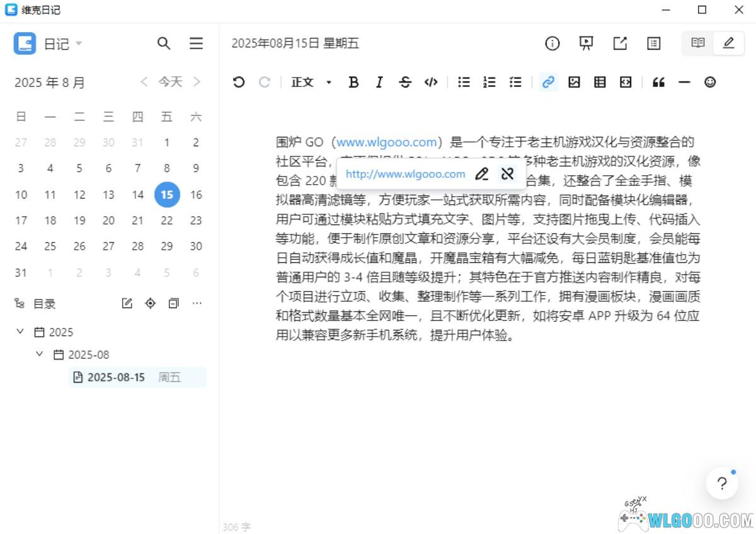Switch to edit mode with pen icon
This screenshot has width=756, height=534.
(x=729, y=43)
